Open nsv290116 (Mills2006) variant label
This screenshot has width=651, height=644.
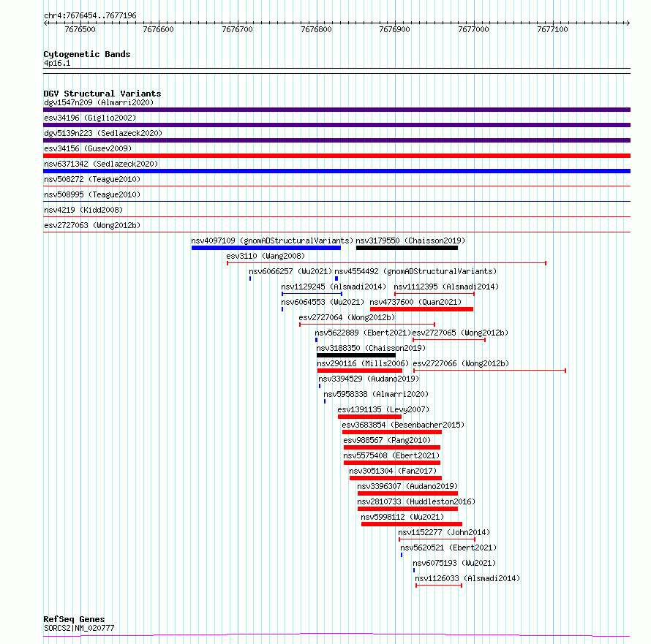click(x=363, y=363)
